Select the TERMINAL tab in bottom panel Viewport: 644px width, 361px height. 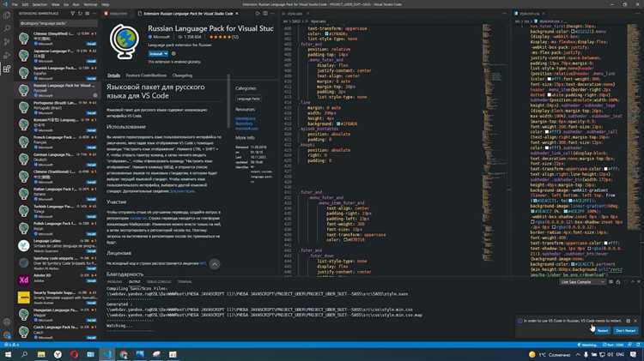click(x=183, y=281)
